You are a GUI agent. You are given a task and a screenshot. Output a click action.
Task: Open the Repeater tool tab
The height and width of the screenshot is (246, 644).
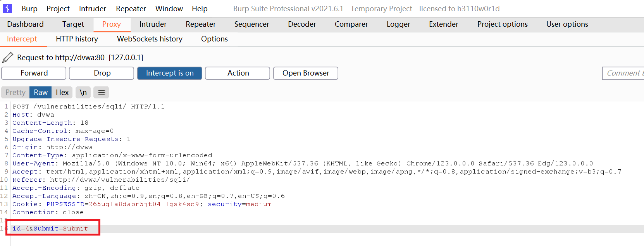coord(200,24)
